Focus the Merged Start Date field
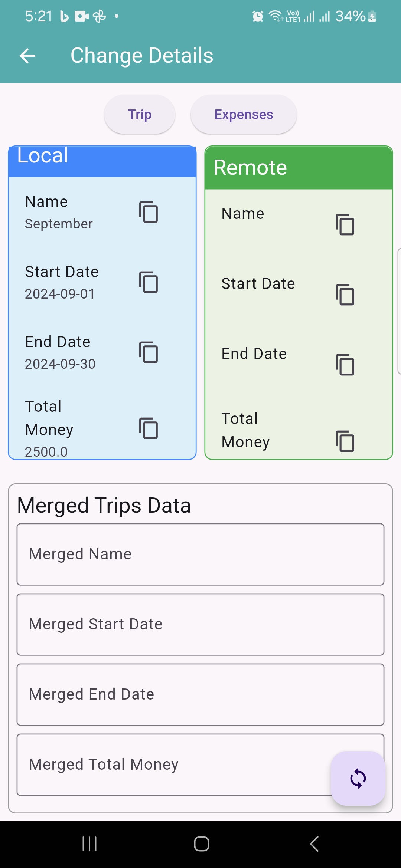 (200, 625)
